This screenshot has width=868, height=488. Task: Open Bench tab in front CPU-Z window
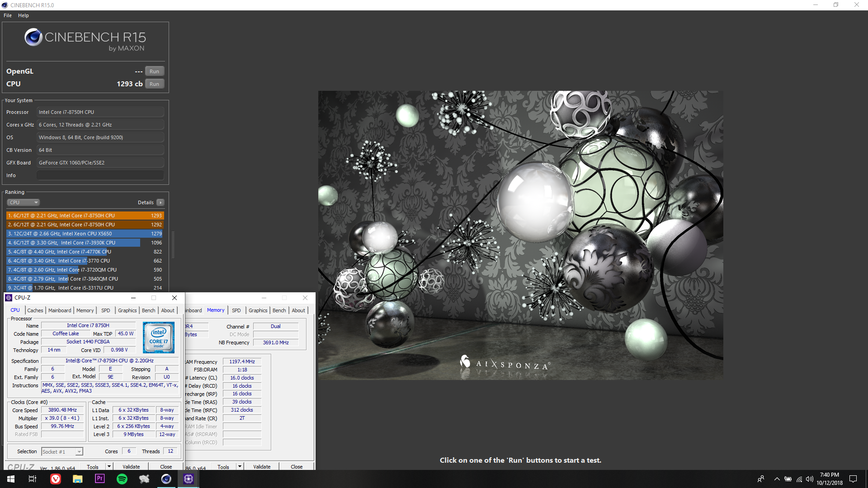point(148,310)
